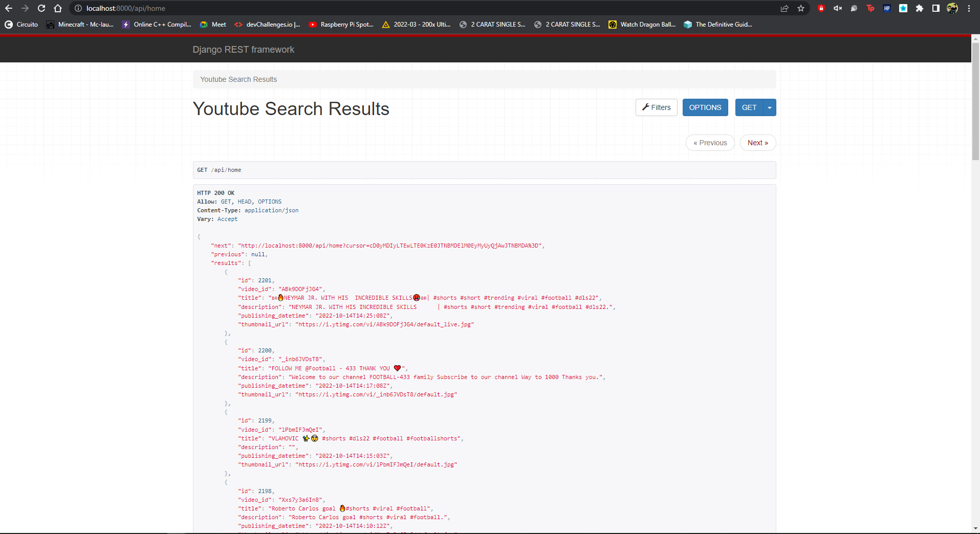Unmute the tab audio indicator
The width and height of the screenshot is (980, 534).
pyautogui.click(x=838, y=8)
